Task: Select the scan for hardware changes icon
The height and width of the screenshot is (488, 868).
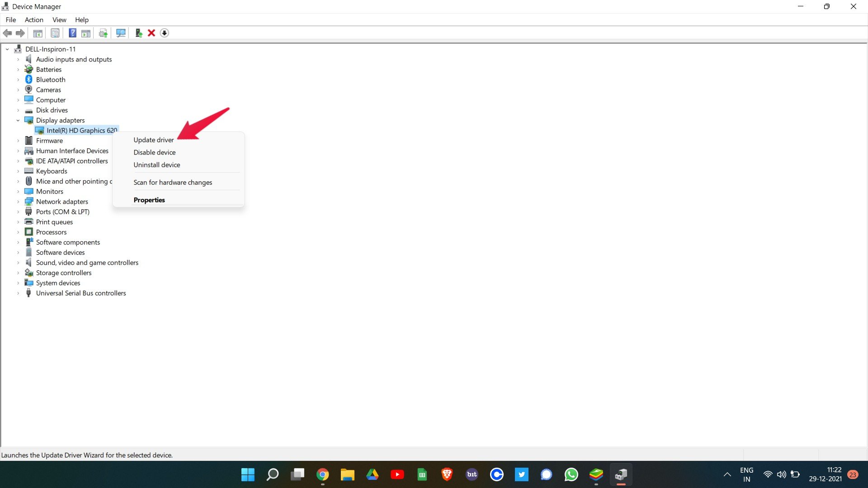Action: pos(120,33)
